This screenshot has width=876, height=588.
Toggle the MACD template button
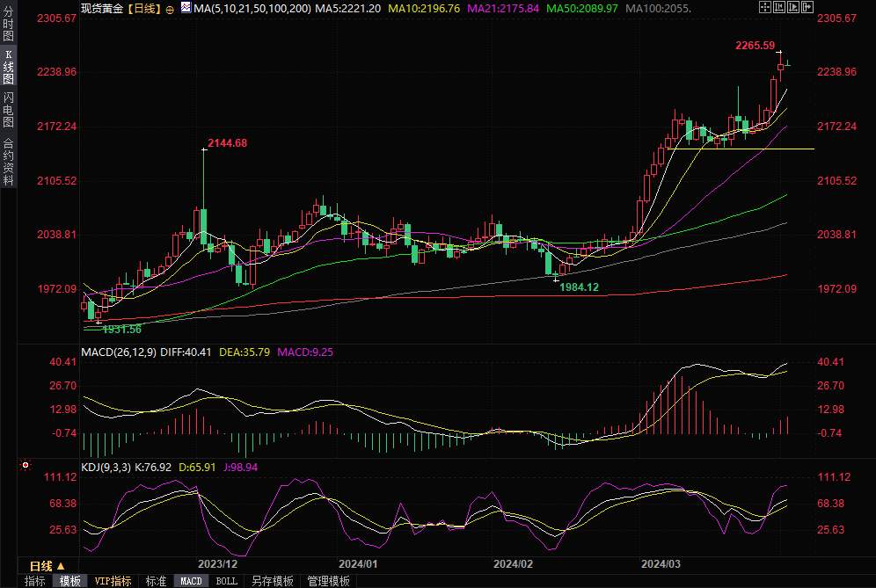click(x=191, y=581)
